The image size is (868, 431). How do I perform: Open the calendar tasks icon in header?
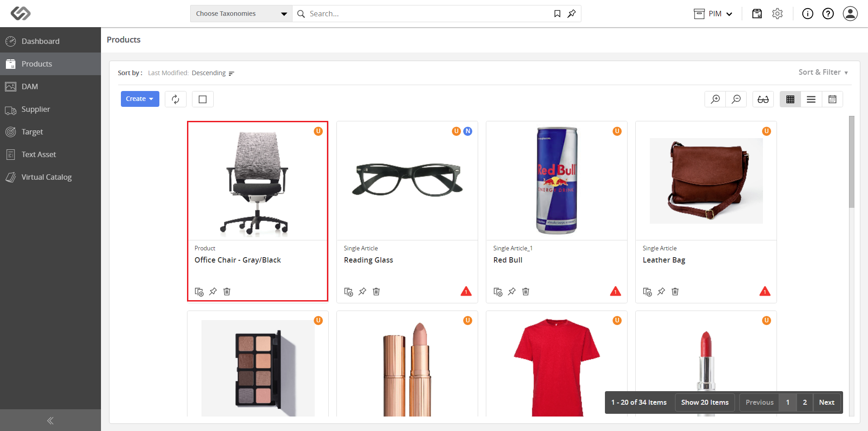point(757,14)
